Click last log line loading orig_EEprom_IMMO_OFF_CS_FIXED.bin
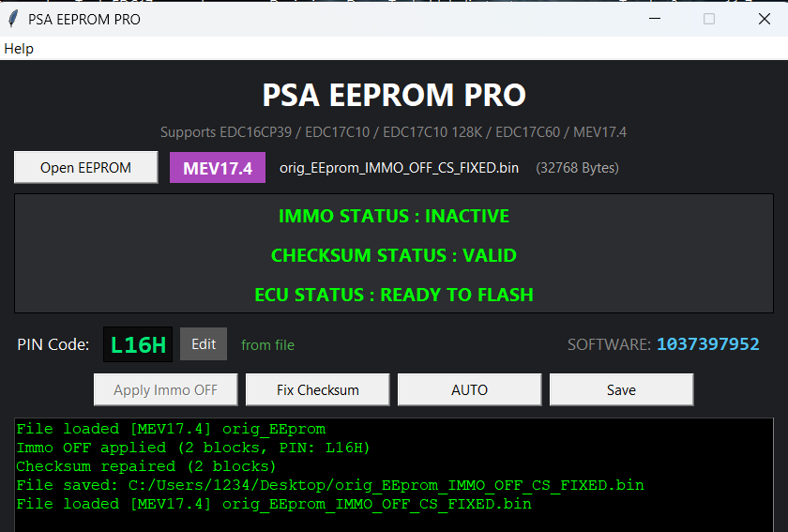 pyautogui.click(x=274, y=504)
